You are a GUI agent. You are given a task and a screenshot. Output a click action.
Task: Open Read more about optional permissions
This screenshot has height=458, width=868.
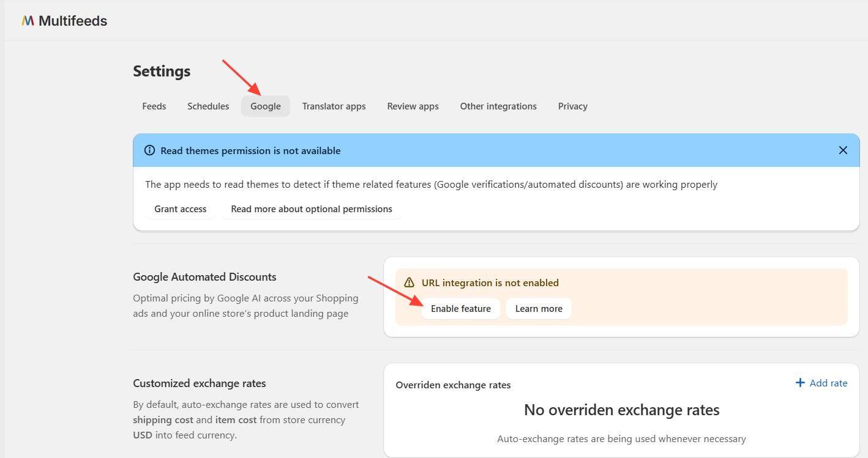coord(312,209)
